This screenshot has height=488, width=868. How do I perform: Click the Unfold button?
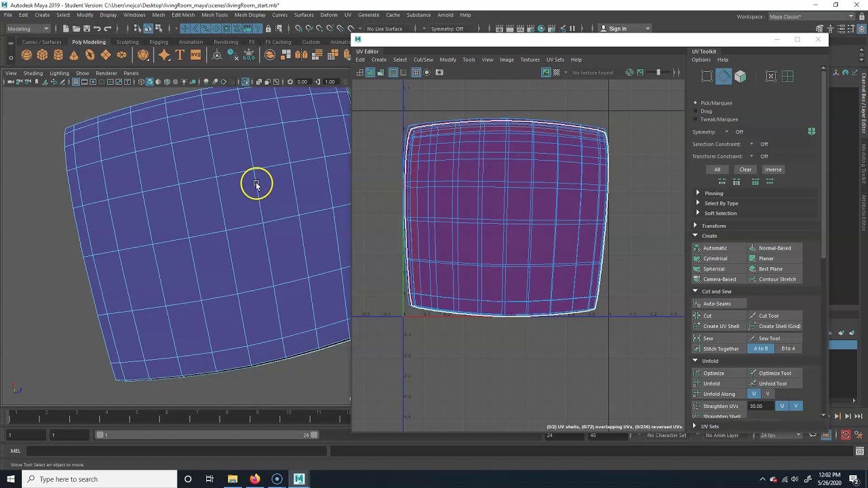coord(719,384)
